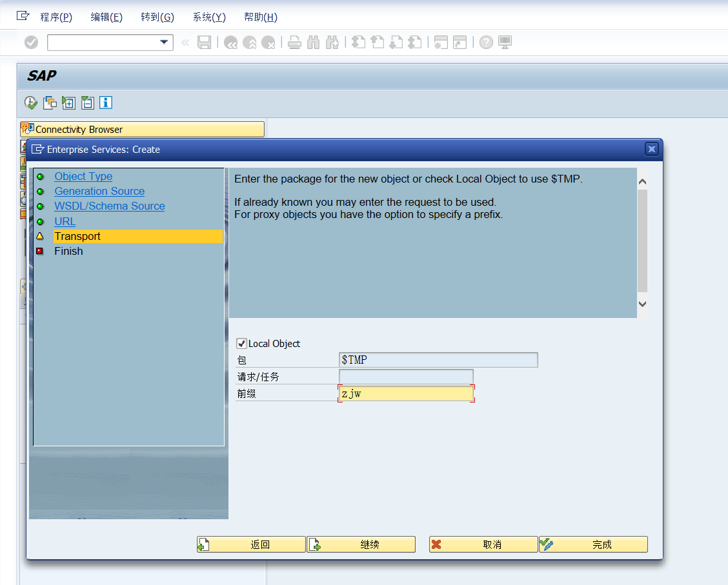Click the Print icon
Screen dimensions: 728x585
294,42
